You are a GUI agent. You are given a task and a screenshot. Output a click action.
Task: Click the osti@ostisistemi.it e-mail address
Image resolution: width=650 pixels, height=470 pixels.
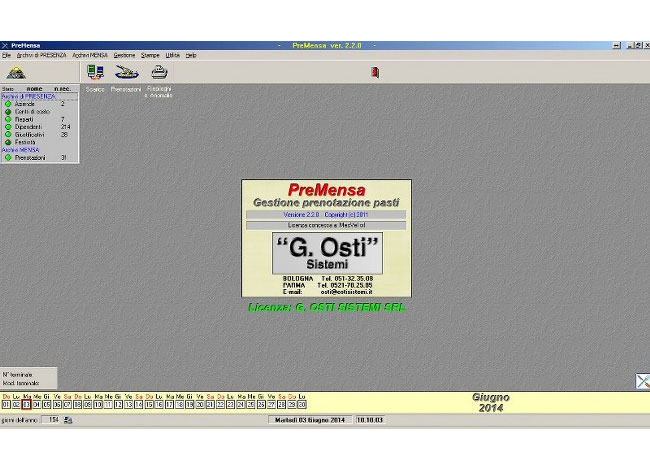[346, 292]
